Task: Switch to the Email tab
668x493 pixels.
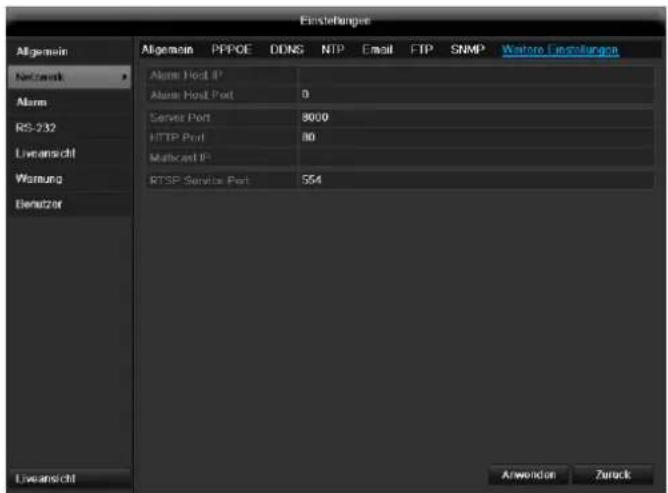Action: 377,50
